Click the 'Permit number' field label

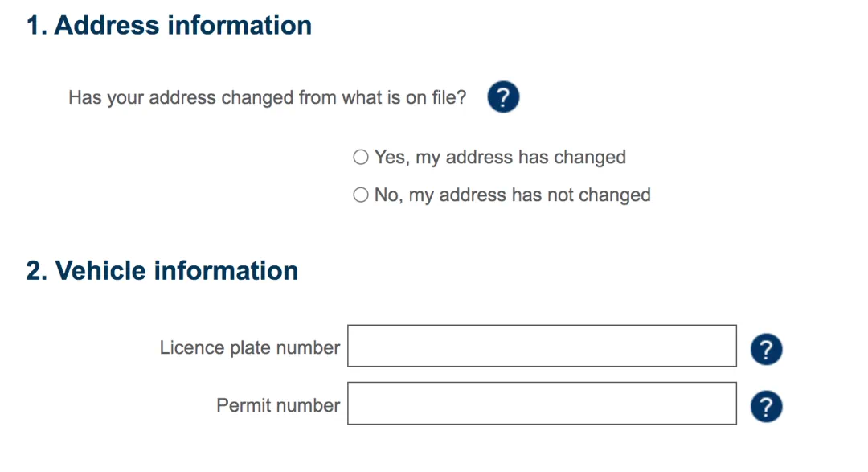(278, 406)
